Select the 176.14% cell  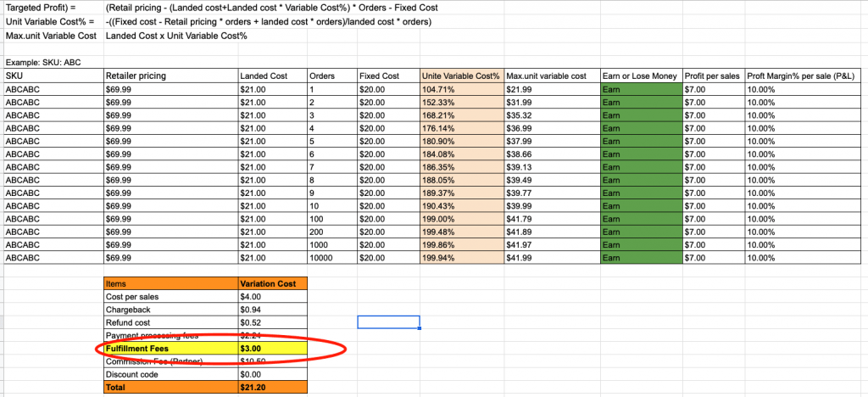[x=462, y=128]
